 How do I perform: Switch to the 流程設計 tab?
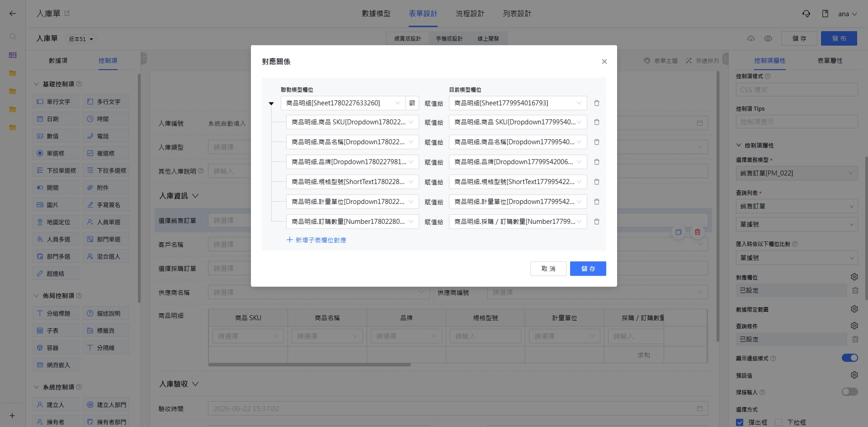[470, 14]
